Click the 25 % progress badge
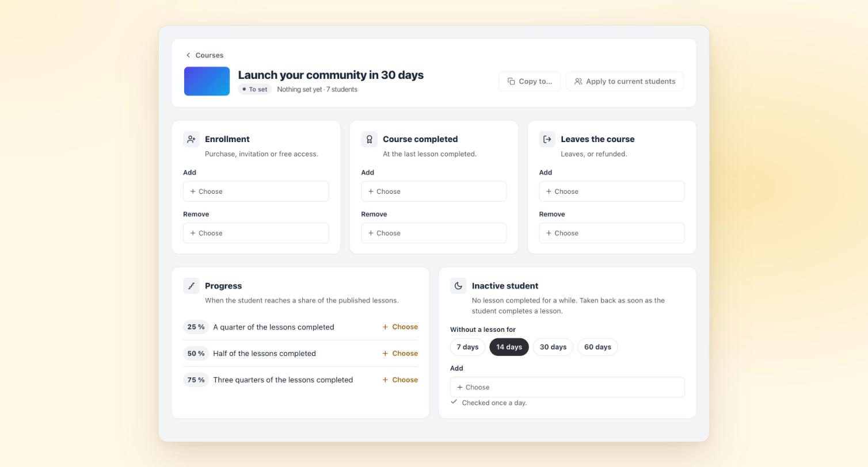Screen dimensions: 868x467 196,327
